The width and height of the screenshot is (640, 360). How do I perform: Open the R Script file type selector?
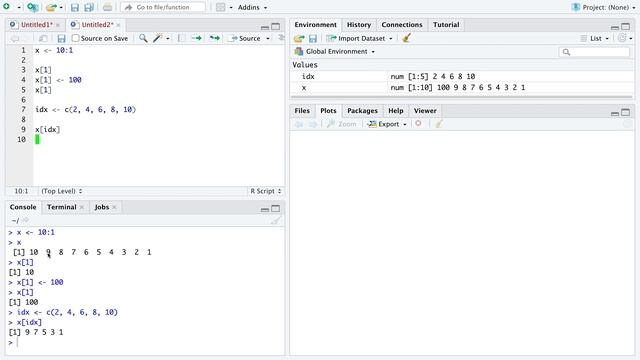pos(266,191)
